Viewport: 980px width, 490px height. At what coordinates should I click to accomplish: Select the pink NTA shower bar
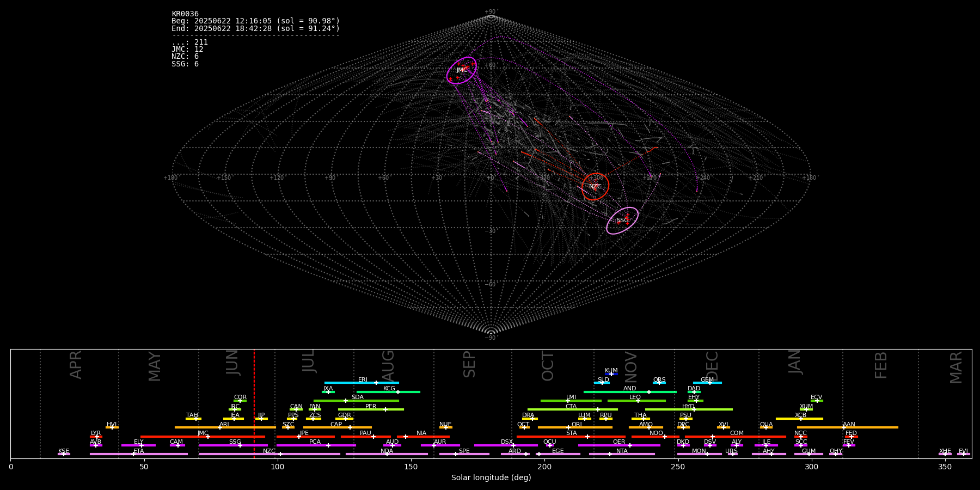(622, 454)
